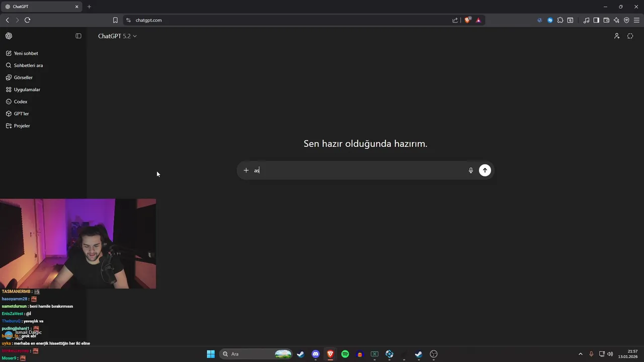Go back with the browser back arrow

click(7, 20)
